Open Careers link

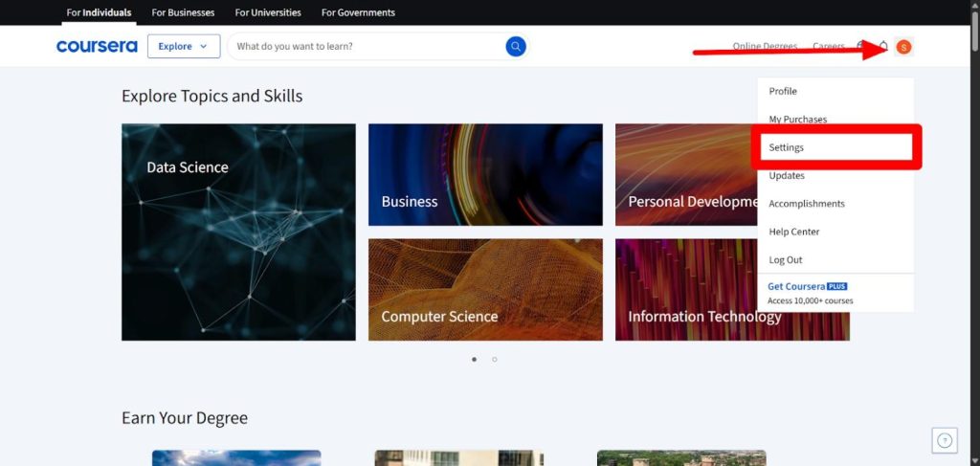[829, 46]
